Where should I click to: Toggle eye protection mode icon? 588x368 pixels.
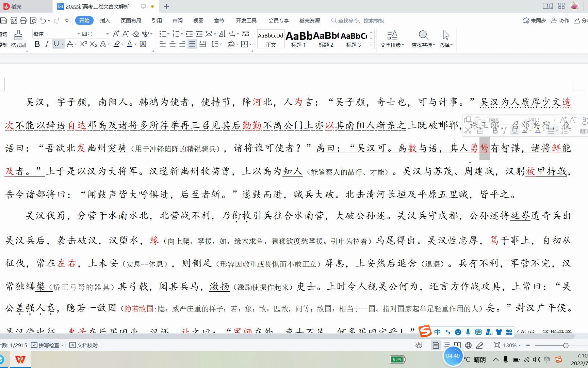click(419, 346)
